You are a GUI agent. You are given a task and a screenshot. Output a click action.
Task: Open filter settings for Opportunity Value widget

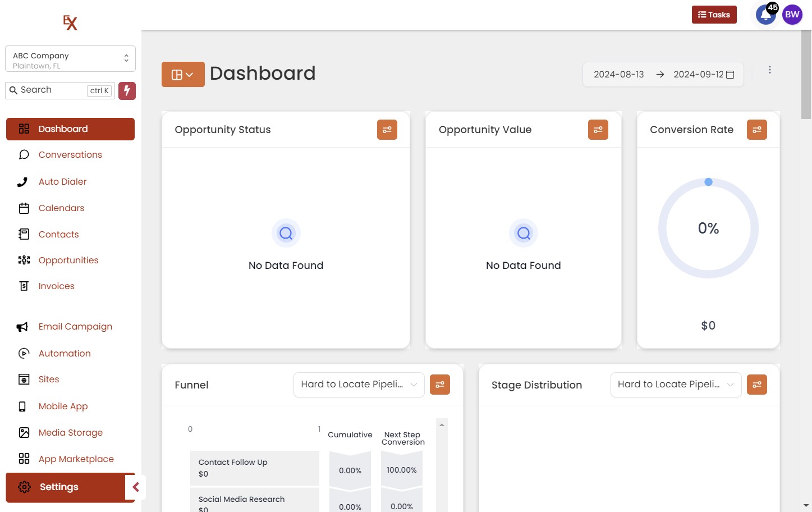pyautogui.click(x=598, y=130)
